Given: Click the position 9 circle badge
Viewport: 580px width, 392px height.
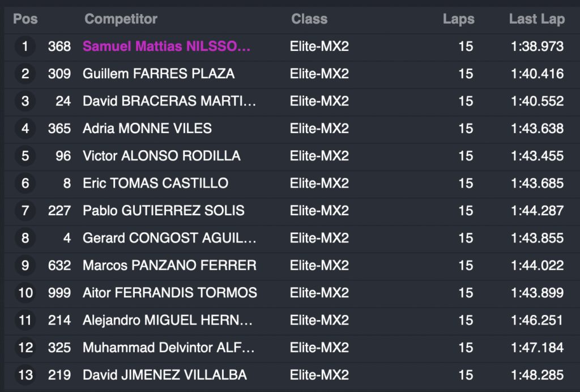Looking at the screenshot, I should point(25,265).
